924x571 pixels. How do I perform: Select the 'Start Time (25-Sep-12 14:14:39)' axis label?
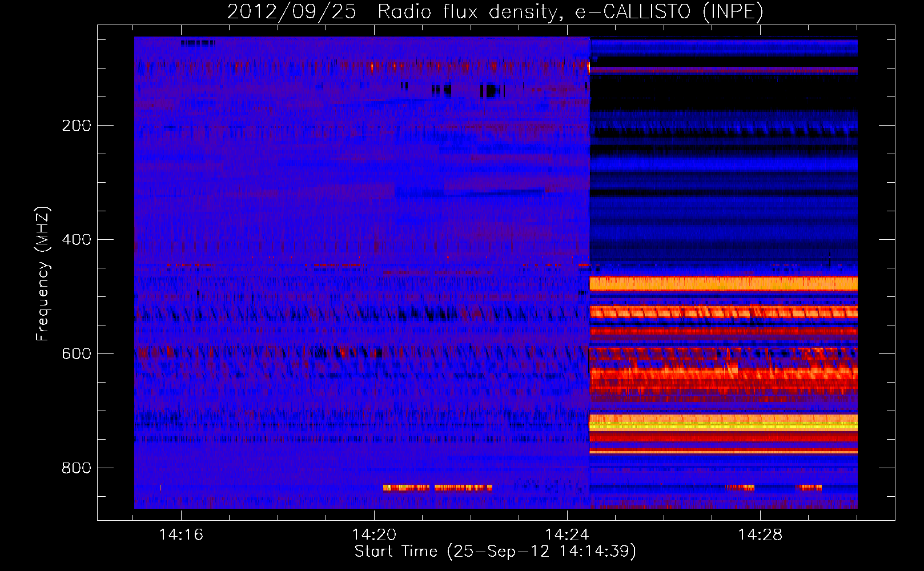coord(495,552)
